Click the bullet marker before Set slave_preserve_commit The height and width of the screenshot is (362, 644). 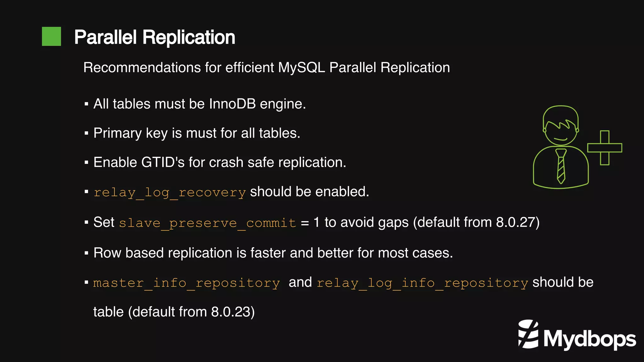click(86, 222)
